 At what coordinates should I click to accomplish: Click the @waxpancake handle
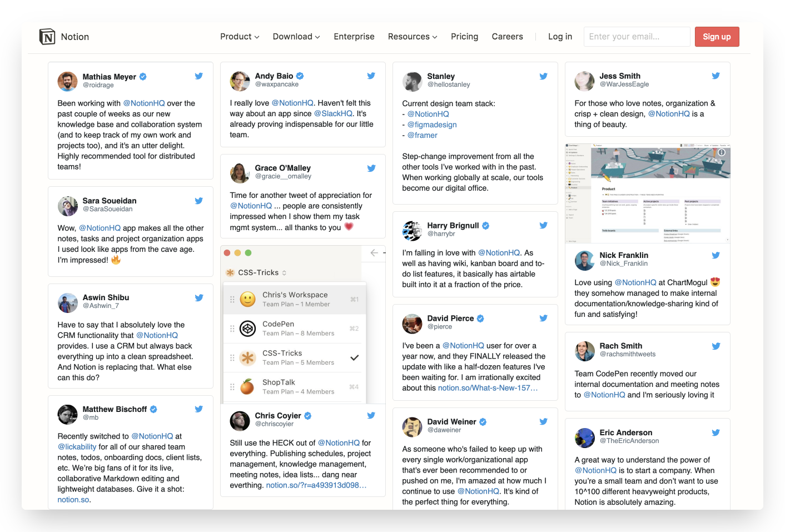(276, 84)
